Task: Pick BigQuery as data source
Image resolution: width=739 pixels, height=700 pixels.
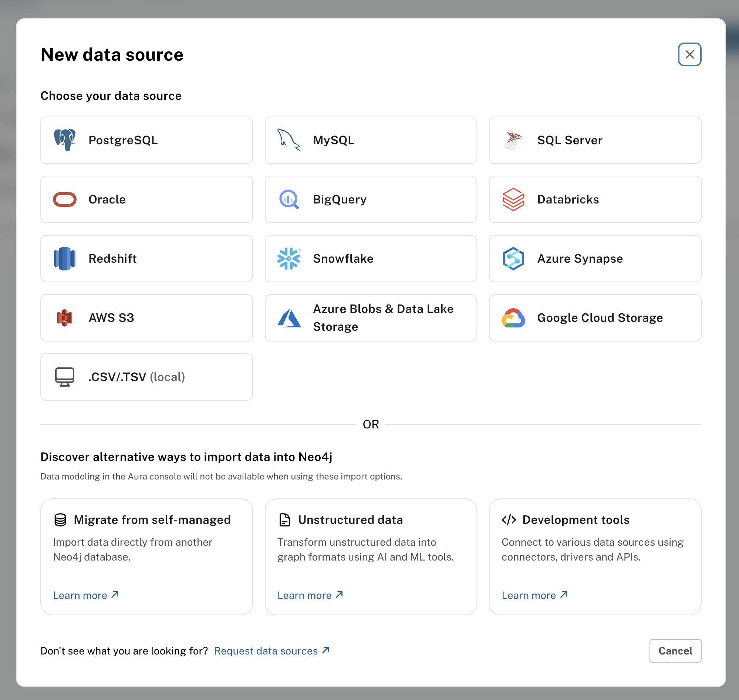Action: (371, 199)
